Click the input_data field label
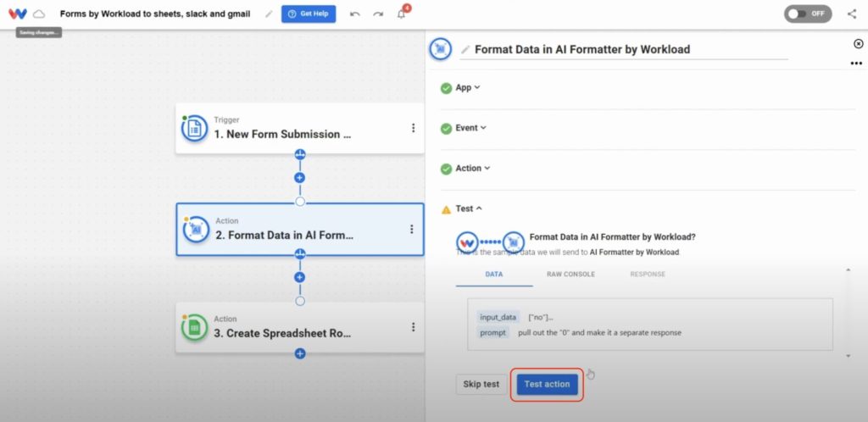Viewport: 868px width, 422px height. tap(498, 317)
